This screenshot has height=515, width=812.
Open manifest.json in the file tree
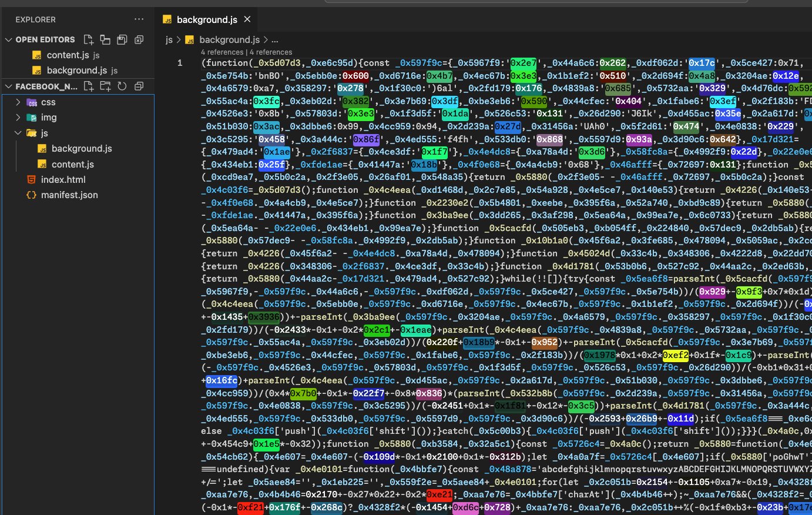(78, 195)
